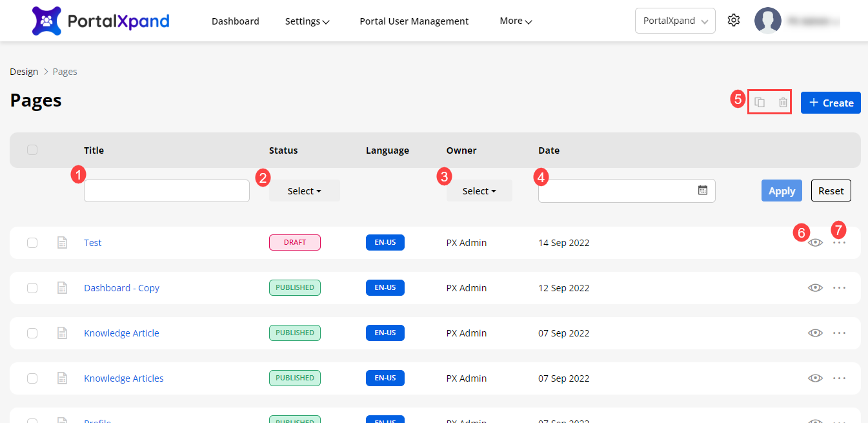Open the Settings menu

(307, 21)
